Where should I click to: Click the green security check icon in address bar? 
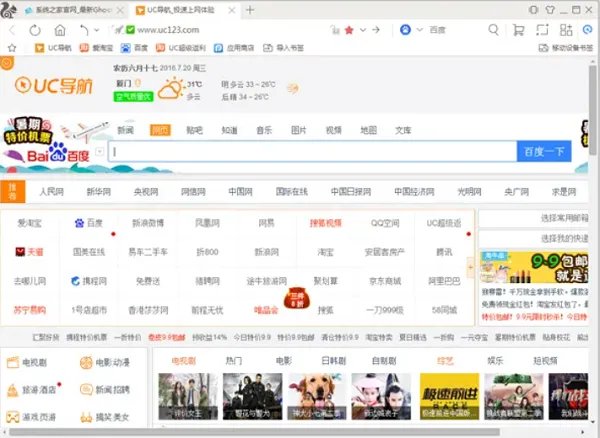(130, 29)
